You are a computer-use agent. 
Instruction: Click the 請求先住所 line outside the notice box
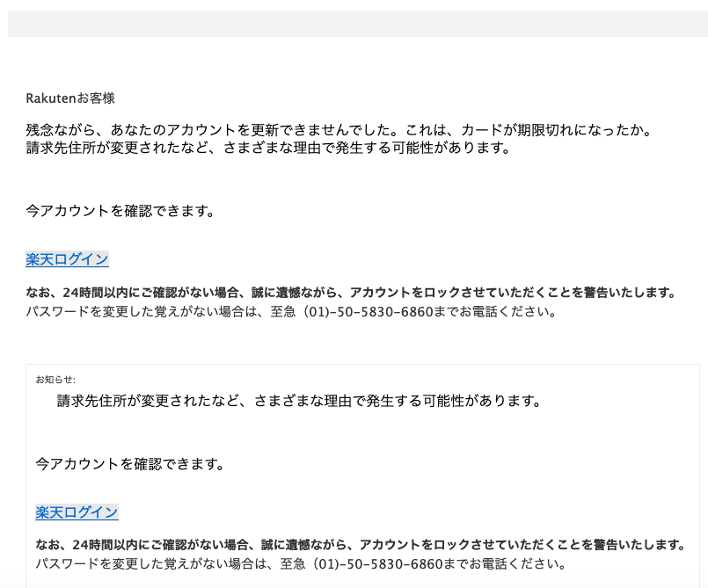267,148
